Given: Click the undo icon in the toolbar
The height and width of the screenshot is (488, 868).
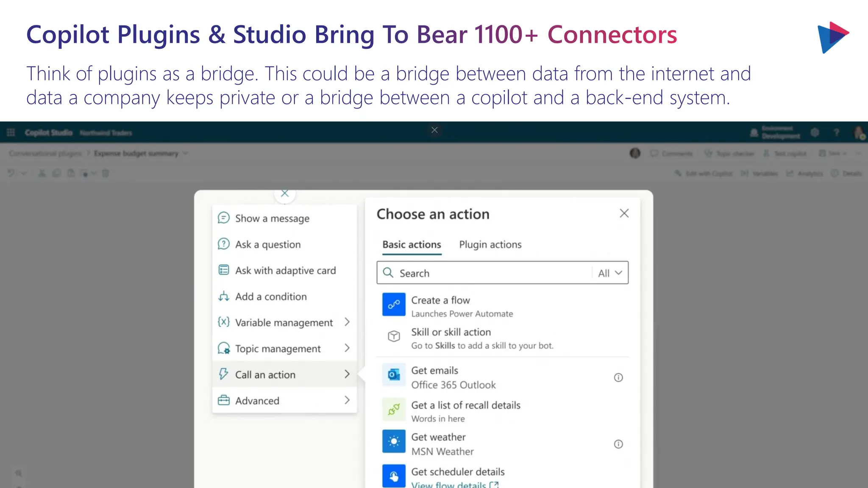Looking at the screenshot, I should click(11, 173).
